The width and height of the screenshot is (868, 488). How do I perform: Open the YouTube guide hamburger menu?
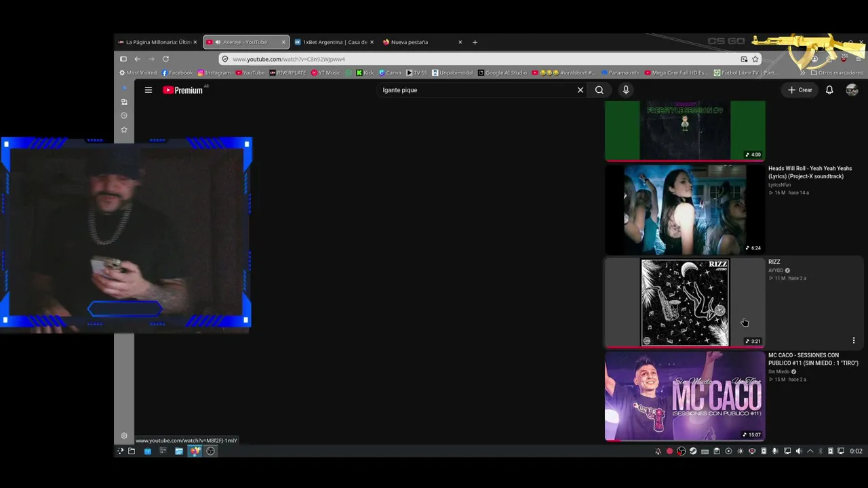(148, 90)
